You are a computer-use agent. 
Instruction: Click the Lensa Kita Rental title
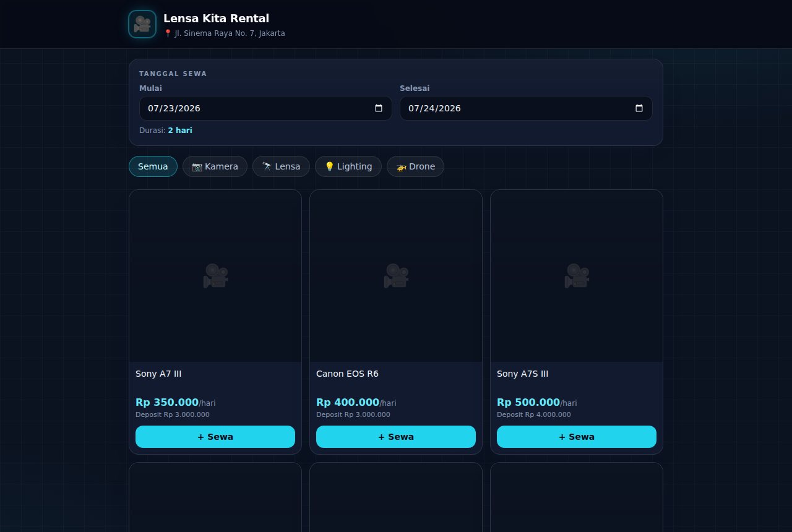(216, 19)
